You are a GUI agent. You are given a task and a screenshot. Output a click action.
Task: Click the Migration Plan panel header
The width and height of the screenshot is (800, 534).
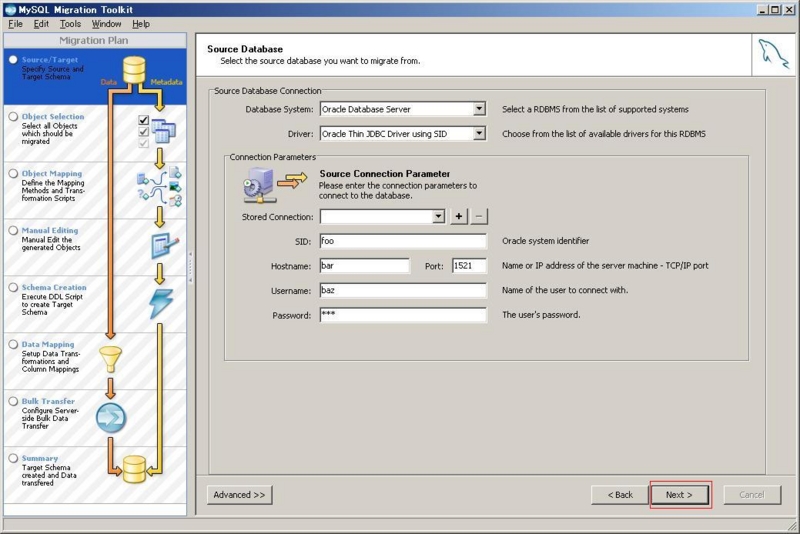pyautogui.click(x=94, y=40)
